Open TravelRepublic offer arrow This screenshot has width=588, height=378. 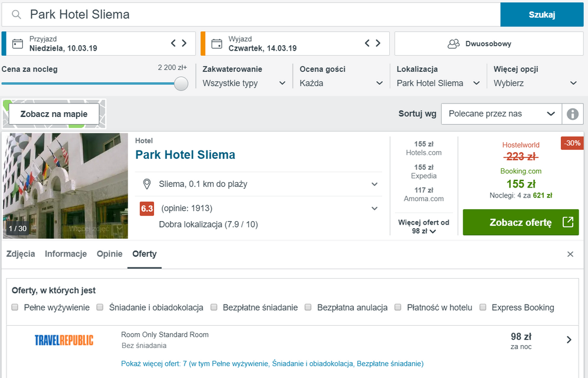tap(569, 340)
